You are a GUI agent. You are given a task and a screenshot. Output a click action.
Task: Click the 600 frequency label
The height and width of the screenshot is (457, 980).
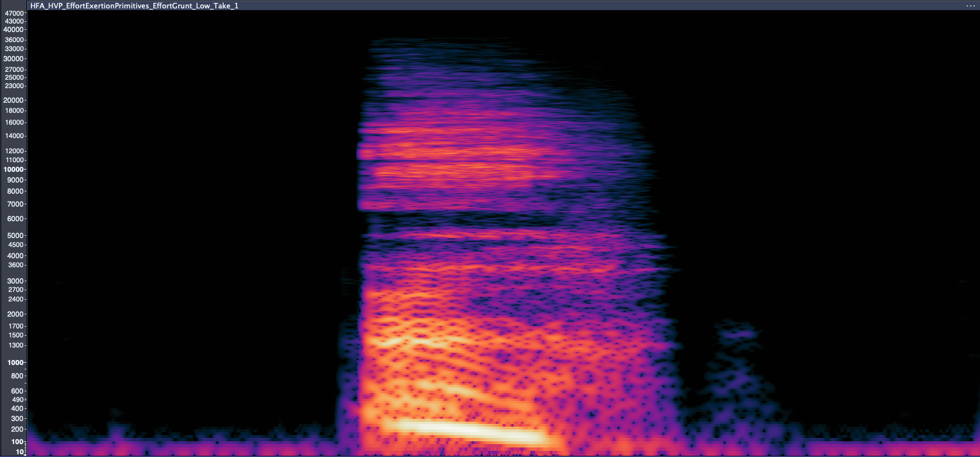coord(17,391)
